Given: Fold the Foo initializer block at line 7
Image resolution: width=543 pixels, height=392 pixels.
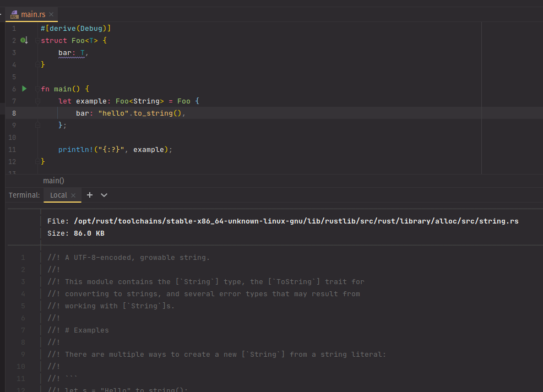Looking at the screenshot, I should (x=37, y=101).
